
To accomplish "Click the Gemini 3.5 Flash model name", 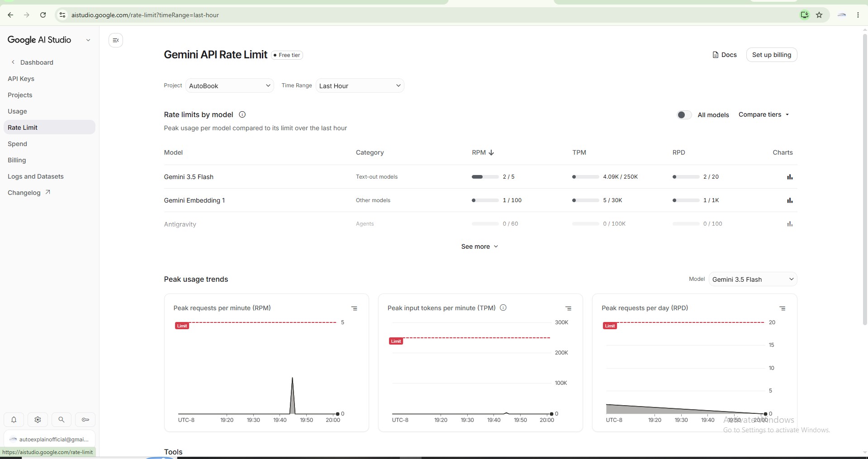I will [x=189, y=177].
